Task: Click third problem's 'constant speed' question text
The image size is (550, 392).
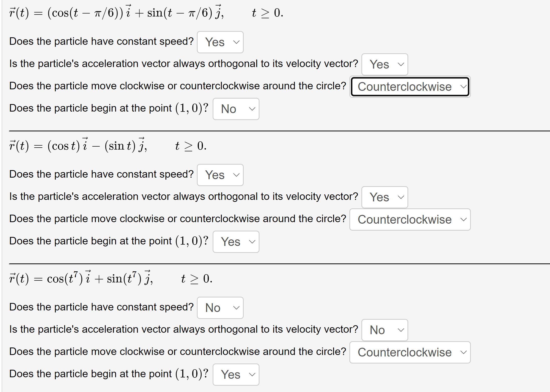Action: click(x=101, y=307)
